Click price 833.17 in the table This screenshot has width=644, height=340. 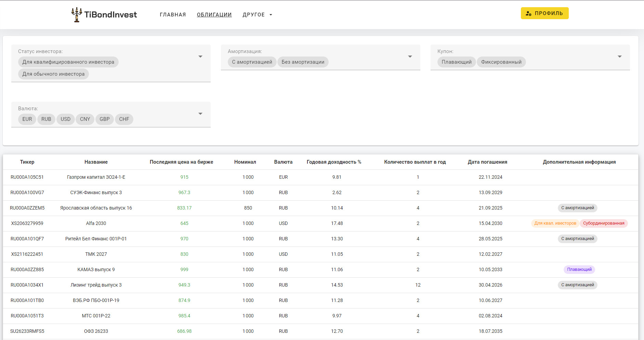click(184, 208)
